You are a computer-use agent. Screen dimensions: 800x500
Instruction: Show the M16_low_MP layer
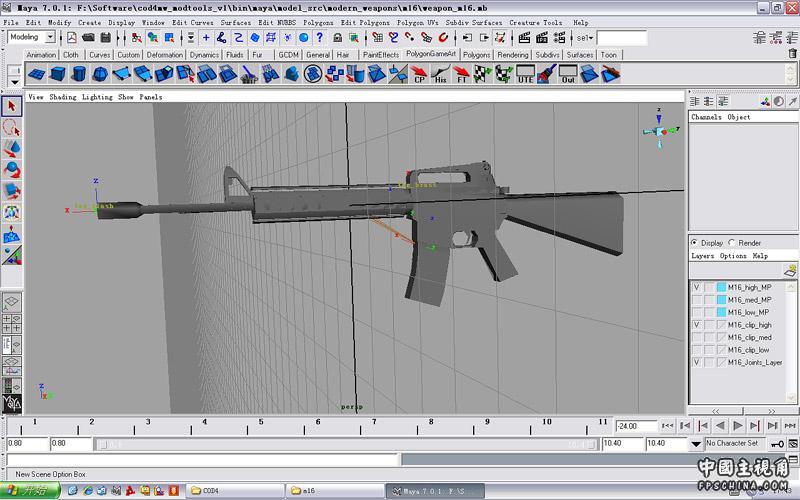point(697,312)
